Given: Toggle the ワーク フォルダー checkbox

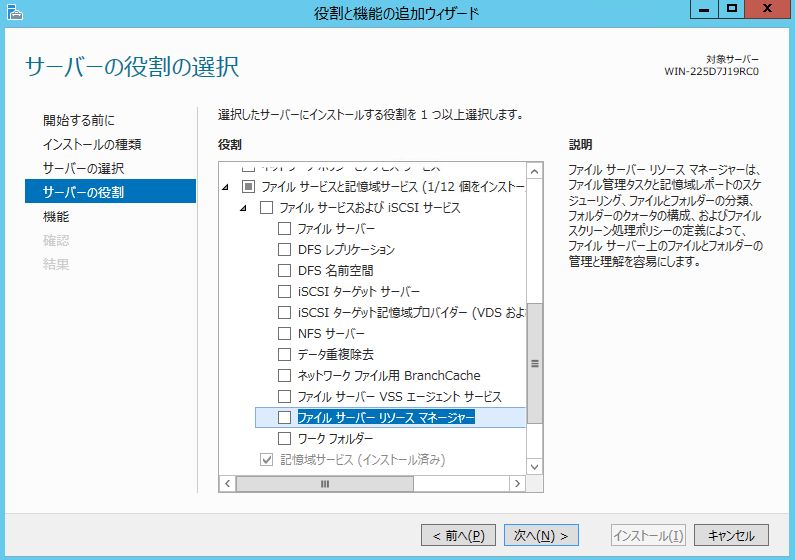Looking at the screenshot, I should point(285,439).
